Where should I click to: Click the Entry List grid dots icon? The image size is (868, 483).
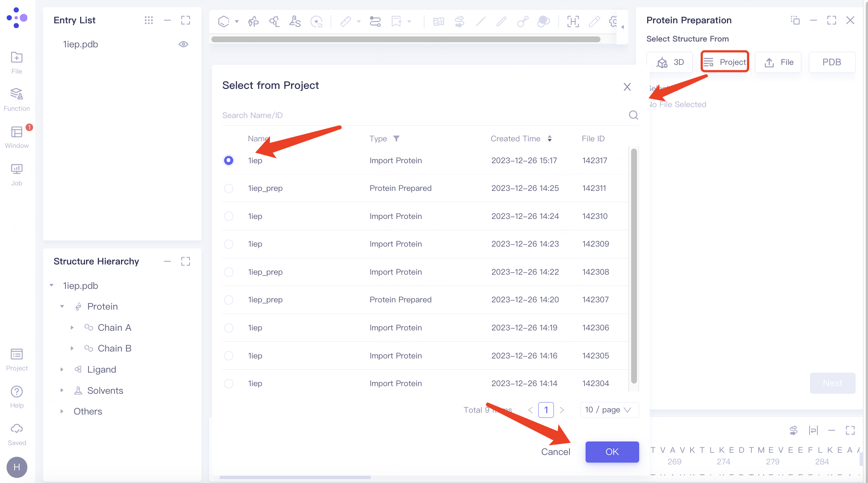[x=148, y=20]
